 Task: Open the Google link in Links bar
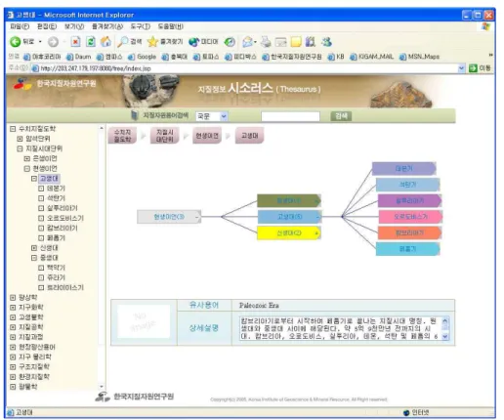[x=142, y=57]
